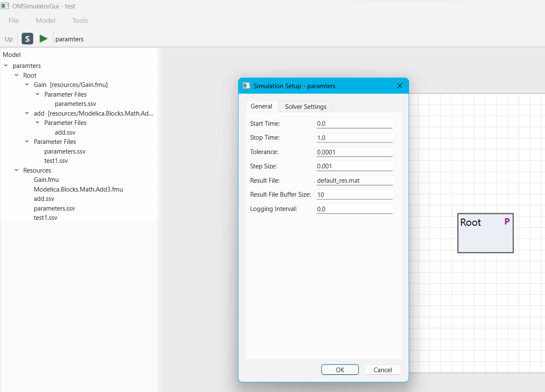The image size is (545, 392).
Task: Switch to the General tab
Action: [261, 106]
